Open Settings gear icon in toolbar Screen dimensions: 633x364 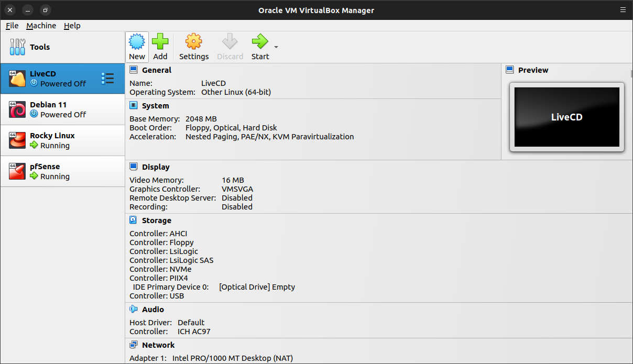(194, 41)
